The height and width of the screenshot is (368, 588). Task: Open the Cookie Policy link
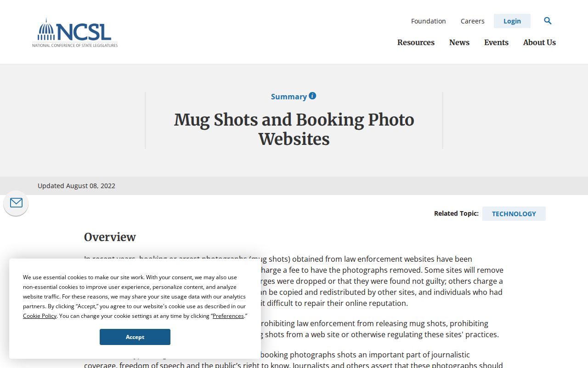(x=40, y=316)
